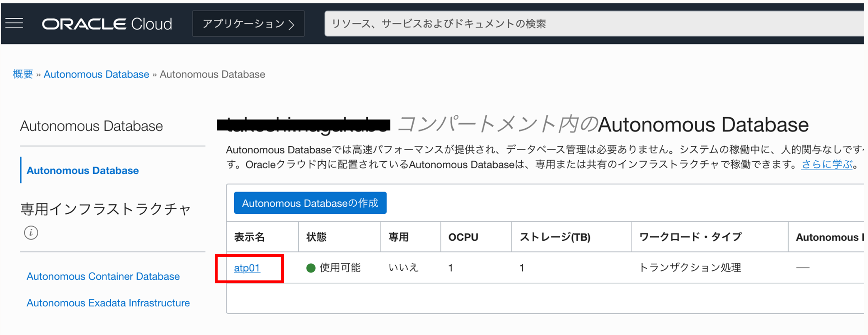The width and height of the screenshot is (868, 335).
Task: Sort by the 表示名 column header
Action: point(249,237)
